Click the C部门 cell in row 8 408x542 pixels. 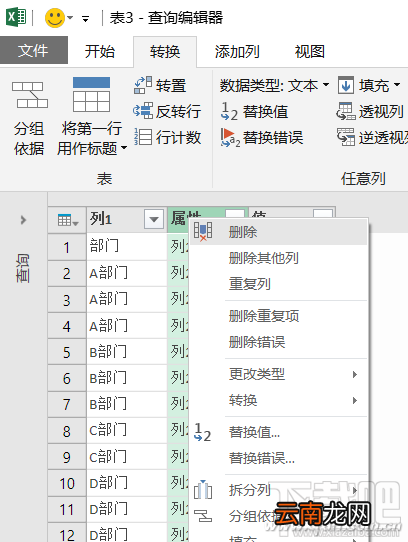pyautogui.click(x=127, y=431)
